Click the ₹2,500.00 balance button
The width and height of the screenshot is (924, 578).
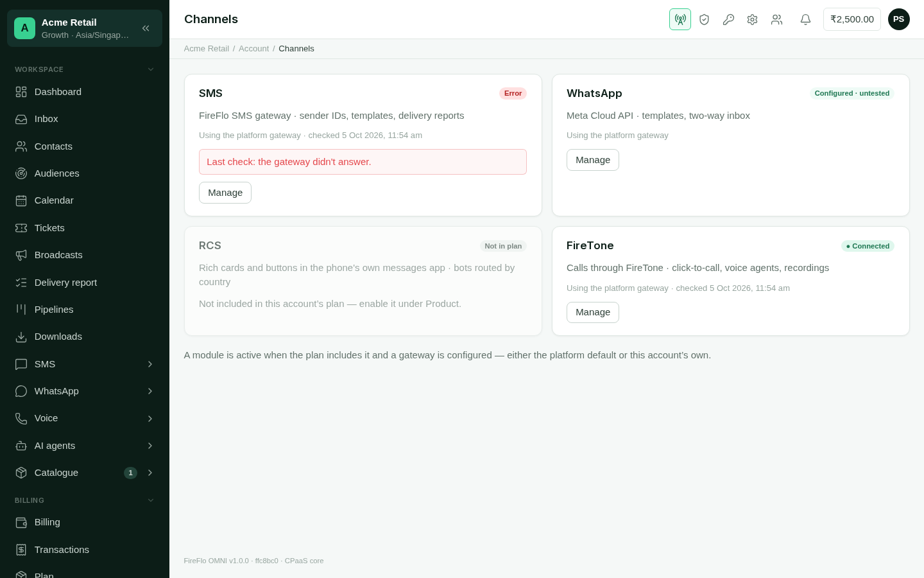[x=852, y=19]
